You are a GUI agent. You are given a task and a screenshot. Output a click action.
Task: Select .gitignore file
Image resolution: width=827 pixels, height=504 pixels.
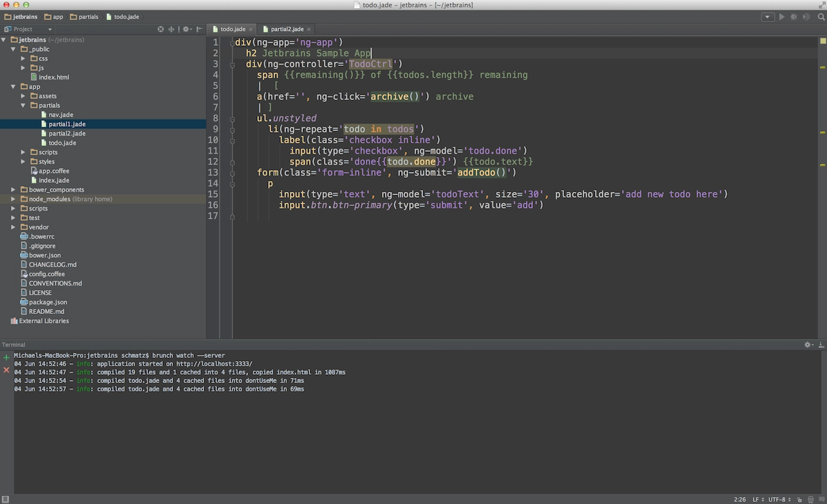coord(37,246)
